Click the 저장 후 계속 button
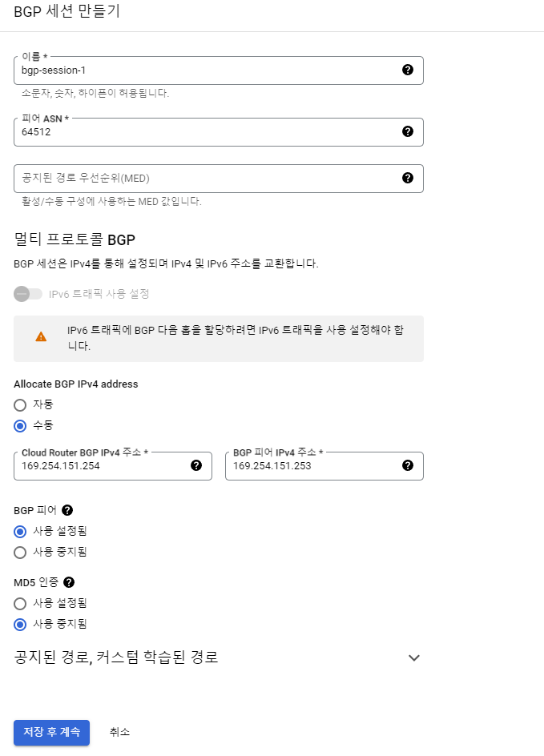Image resolution: width=544 pixels, height=756 pixels. [x=51, y=732]
